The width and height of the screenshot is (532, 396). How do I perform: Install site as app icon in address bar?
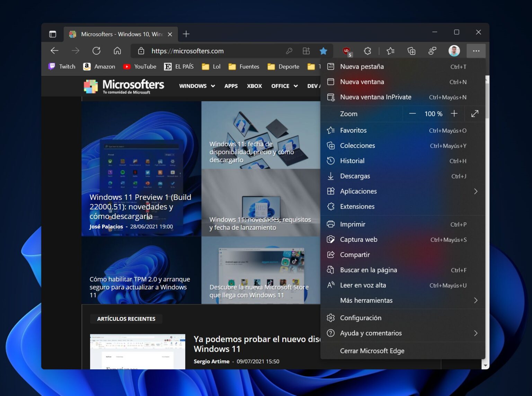click(x=306, y=51)
